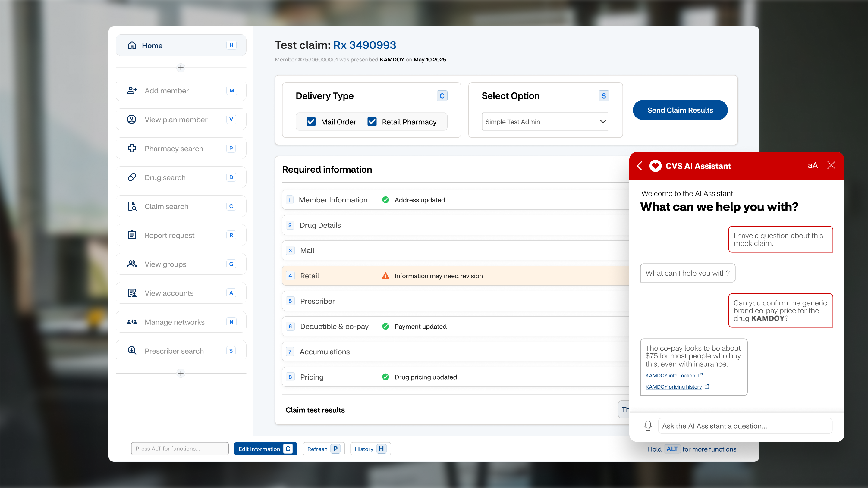868x488 pixels.
Task: Open Pharmacy search cross icon item
Action: pyautogui.click(x=132, y=148)
